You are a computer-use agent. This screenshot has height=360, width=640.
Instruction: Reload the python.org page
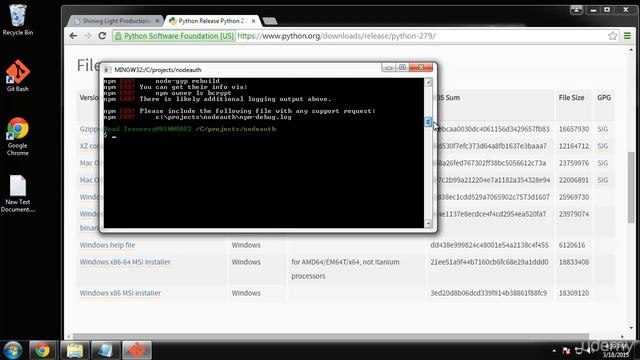tap(102, 36)
